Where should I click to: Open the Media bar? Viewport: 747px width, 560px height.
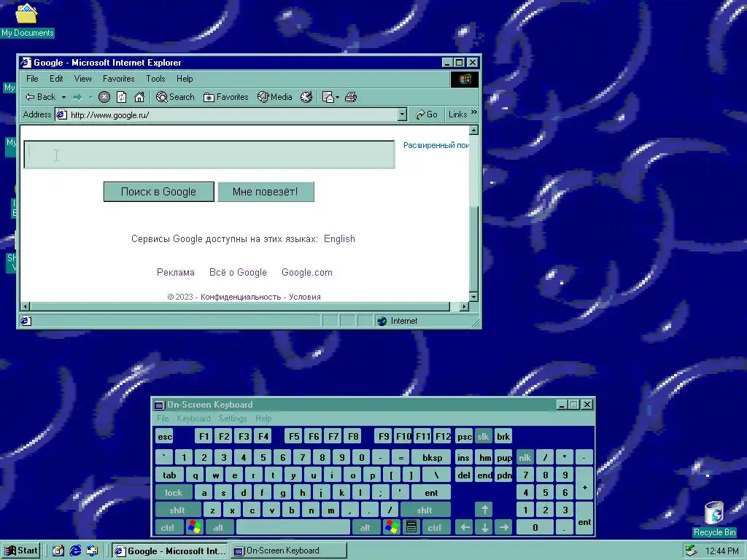(275, 97)
